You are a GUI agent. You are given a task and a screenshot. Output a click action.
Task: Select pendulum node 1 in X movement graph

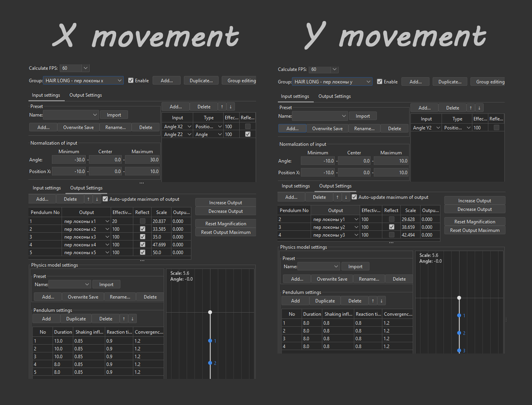210,341
